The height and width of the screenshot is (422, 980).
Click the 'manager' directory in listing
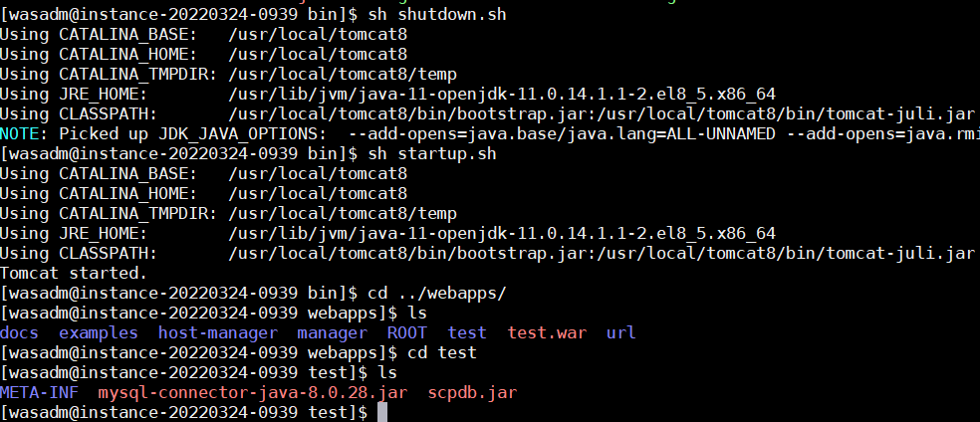(332, 332)
